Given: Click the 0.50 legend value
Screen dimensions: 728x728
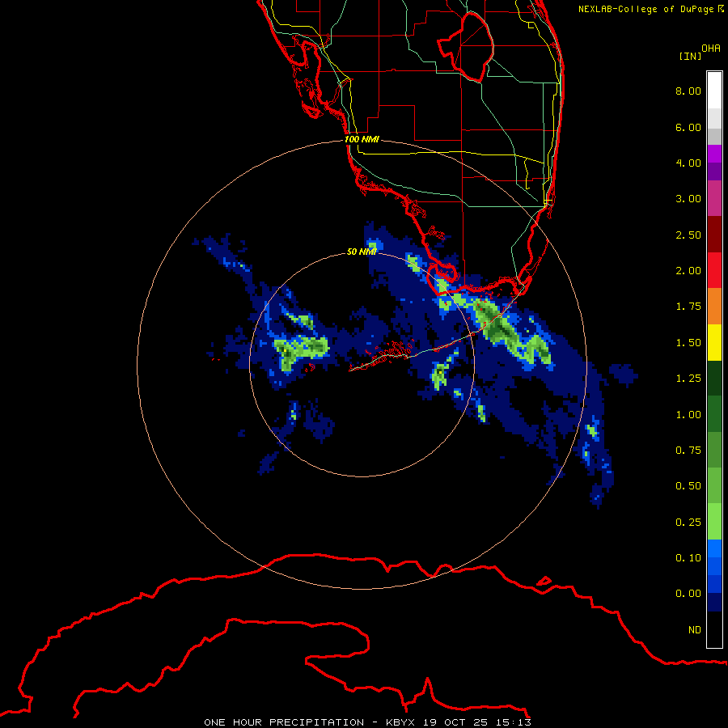Looking at the screenshot, I should [x=688, y=486].
